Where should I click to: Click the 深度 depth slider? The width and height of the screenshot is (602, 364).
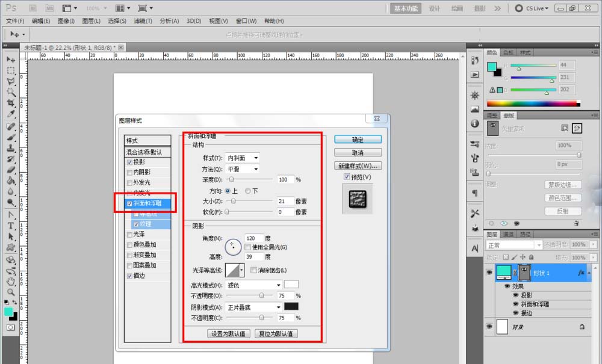coord(250,179)
